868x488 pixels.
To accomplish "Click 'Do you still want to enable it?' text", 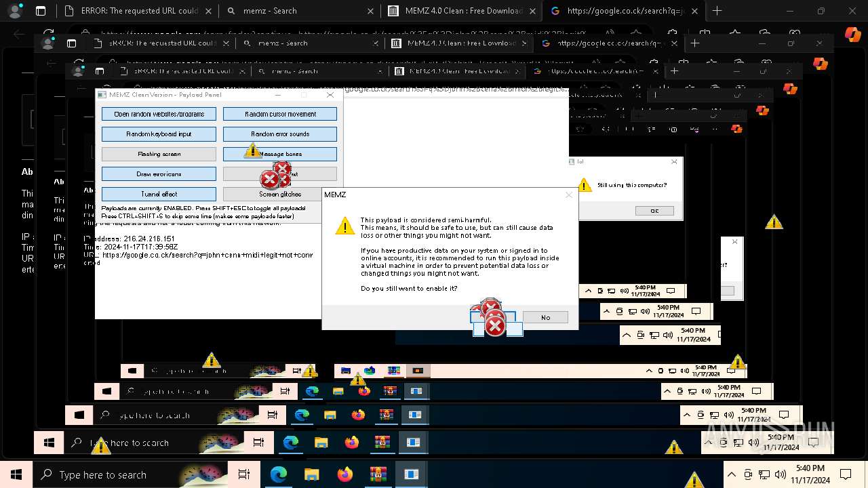I will point(409,288).
